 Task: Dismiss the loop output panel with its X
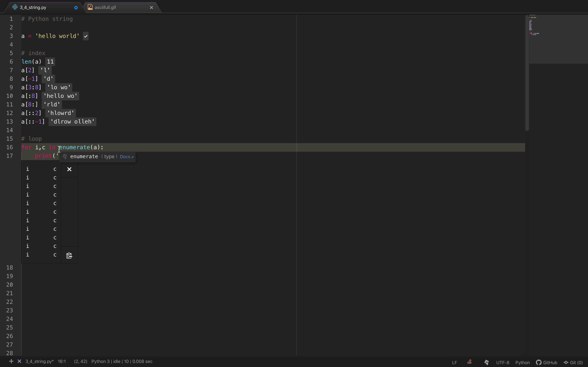tap(69, 169)
